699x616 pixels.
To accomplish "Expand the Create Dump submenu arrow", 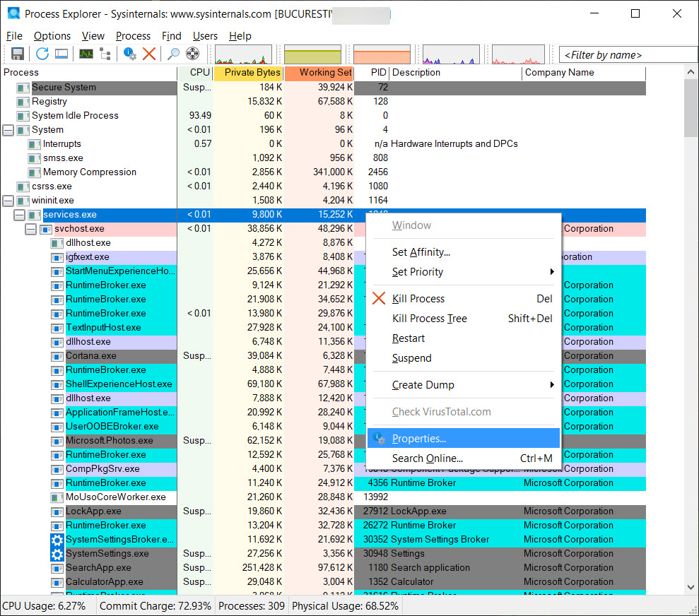I will tap(552, 384).
